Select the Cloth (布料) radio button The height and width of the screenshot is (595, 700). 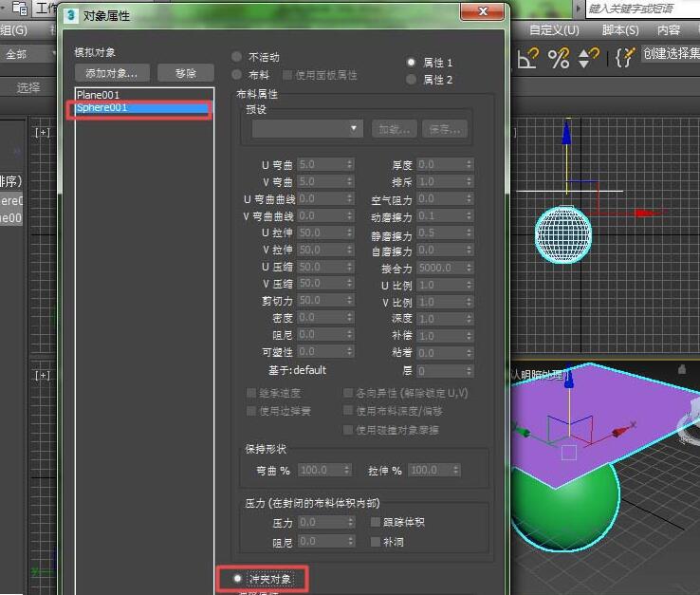point(237,74)
